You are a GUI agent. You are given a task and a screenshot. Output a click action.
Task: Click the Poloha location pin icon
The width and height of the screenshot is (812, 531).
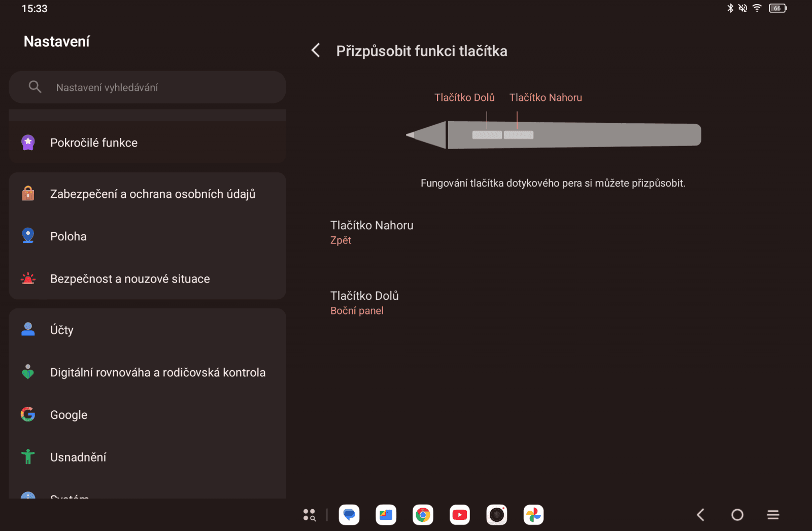tap(27, 235)
